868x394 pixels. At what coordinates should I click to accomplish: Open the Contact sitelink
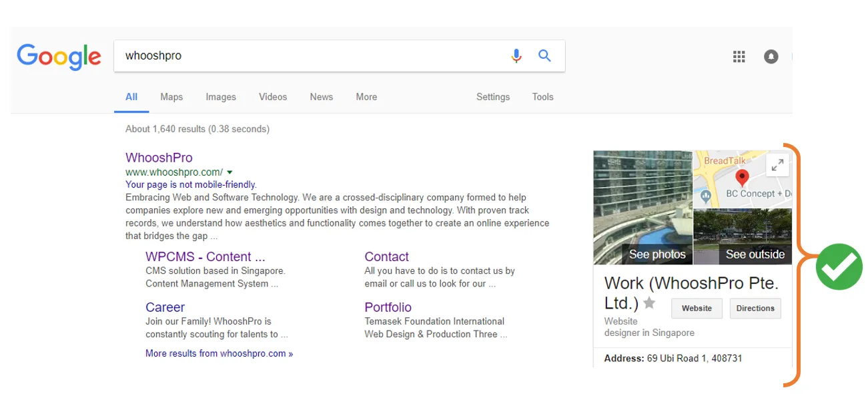pyautogui.click(x=386, y=256)
